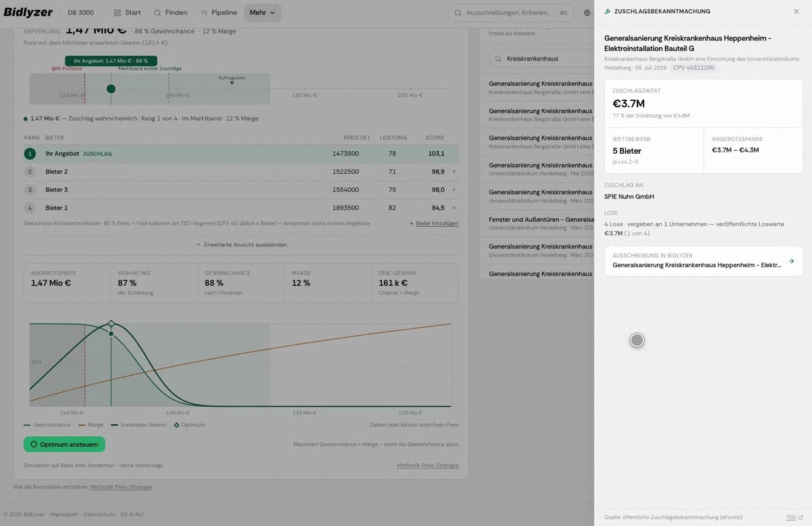
Task: Click the Auftragswert triangle marker
Action: 232,83
